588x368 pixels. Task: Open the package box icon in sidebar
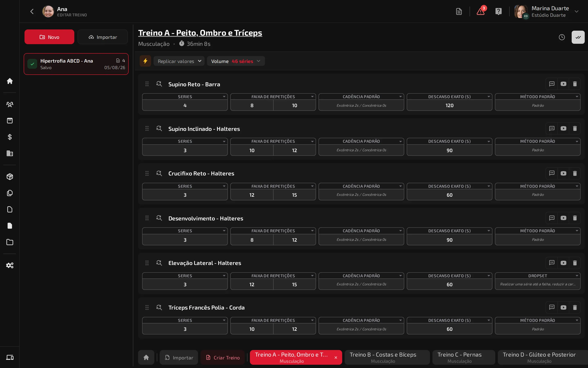10,177
